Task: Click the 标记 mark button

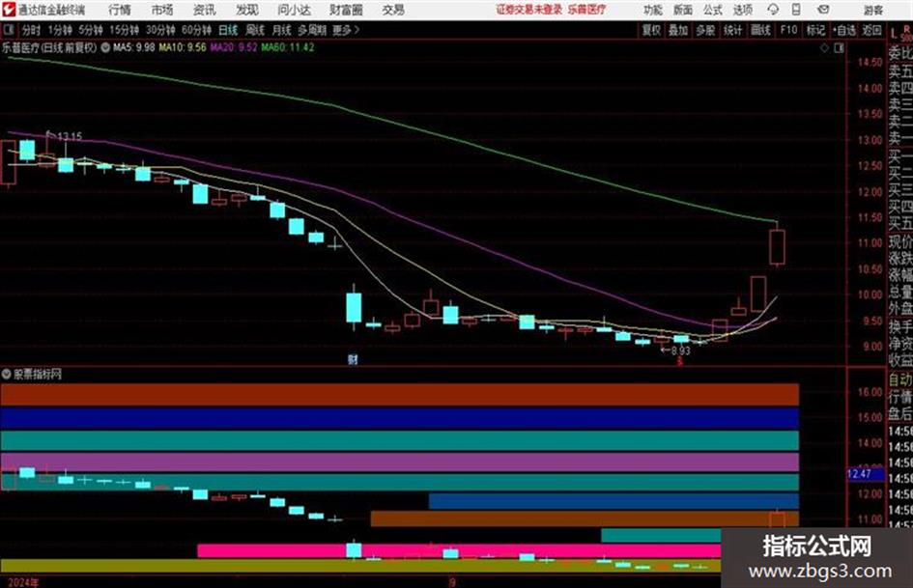Action: point(815,30)
